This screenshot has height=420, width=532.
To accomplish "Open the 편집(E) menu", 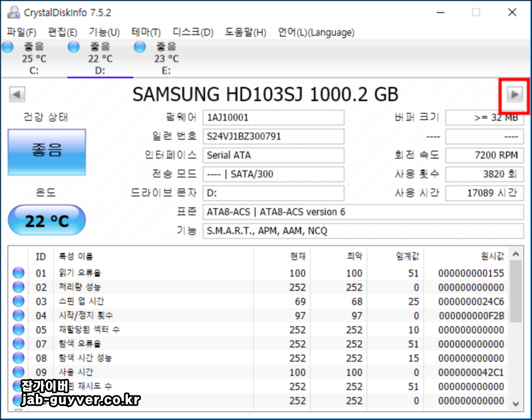I will 63,32.
